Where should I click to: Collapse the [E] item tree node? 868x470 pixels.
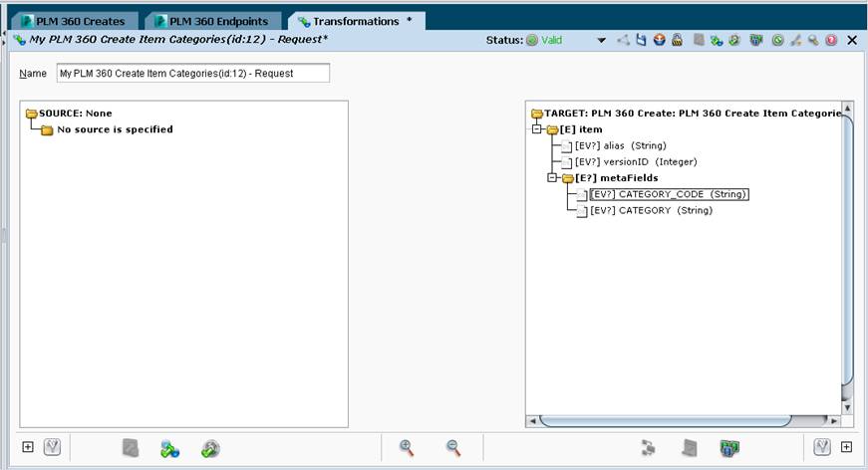click(x=536, y=129)
